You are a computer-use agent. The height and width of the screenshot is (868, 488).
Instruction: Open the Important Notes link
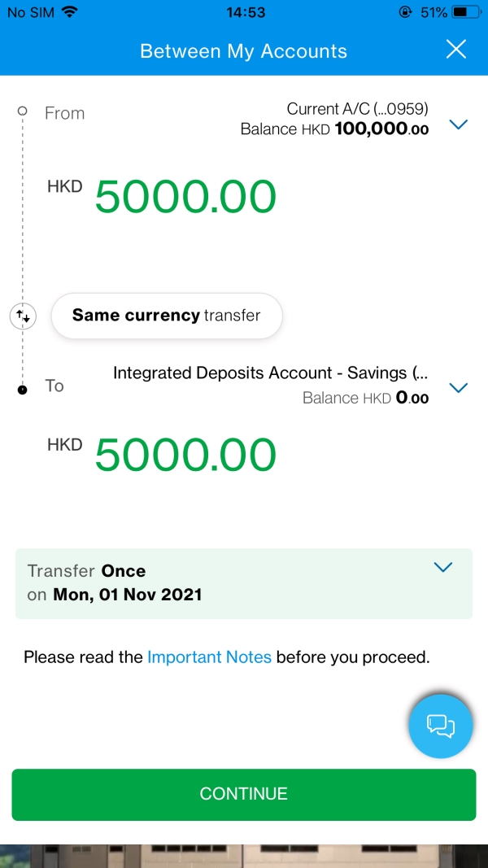click(210, 656)
